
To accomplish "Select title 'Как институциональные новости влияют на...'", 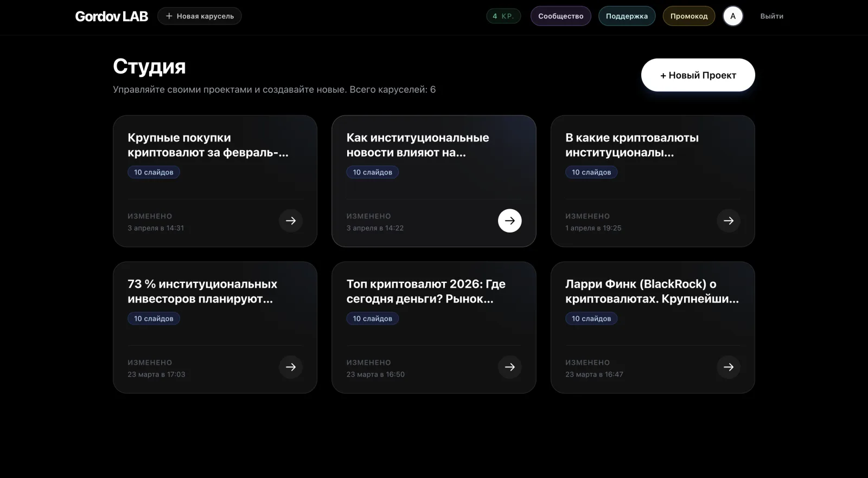I will (x=418, y=145).
